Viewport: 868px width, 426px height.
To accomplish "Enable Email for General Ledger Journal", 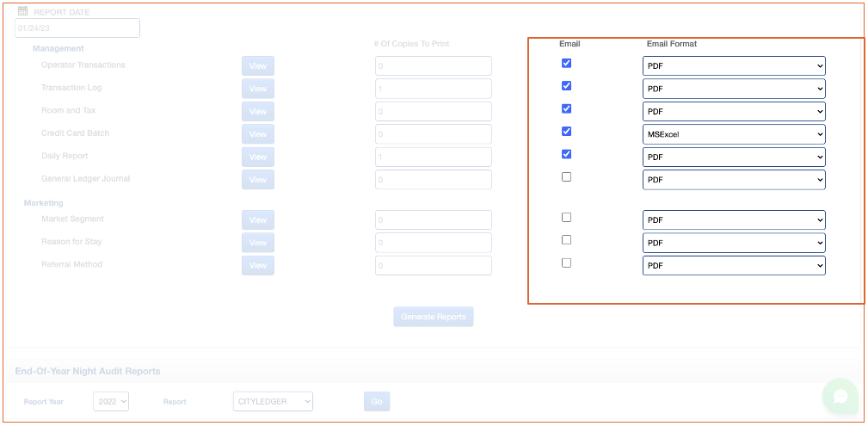I will (x=566, y=177).
